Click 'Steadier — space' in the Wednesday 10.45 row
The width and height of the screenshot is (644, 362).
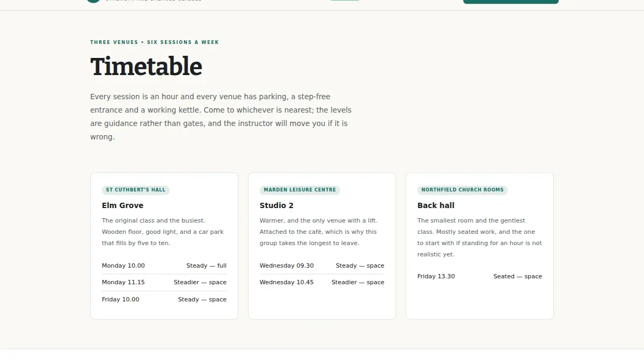358,282
